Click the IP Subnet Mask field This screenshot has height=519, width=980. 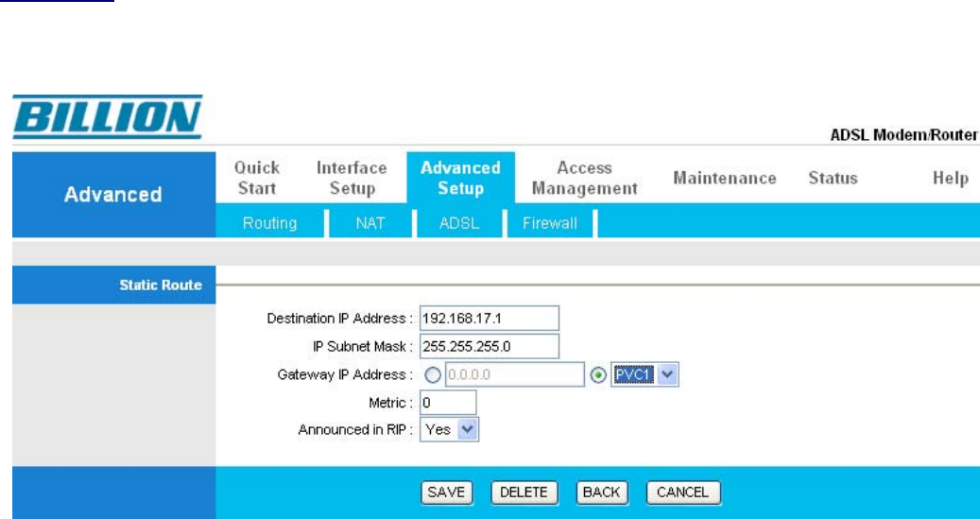tap(490, 346)
